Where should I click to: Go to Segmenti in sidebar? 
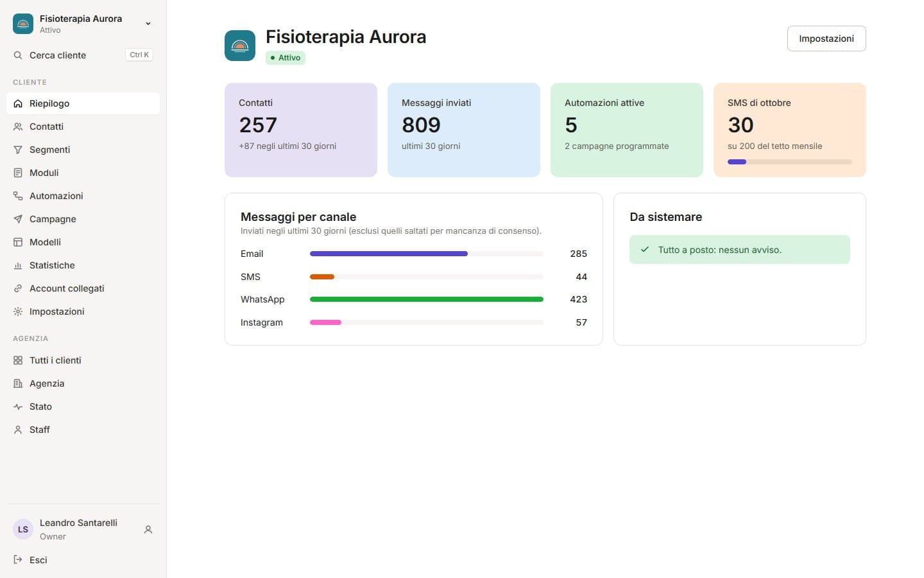point(83,150)
